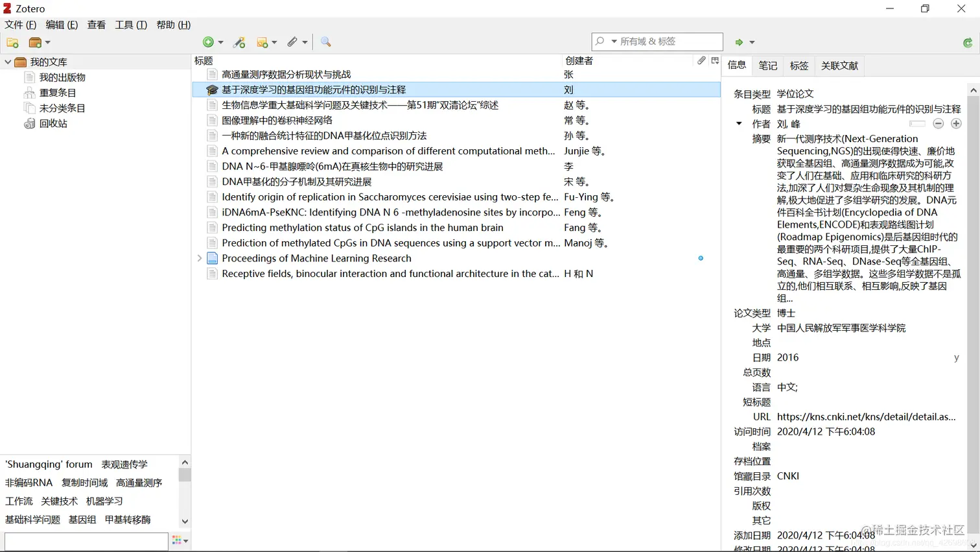Open the New Library dropdown arrow
980x552 pixels.
pyautogui.click(x=48, y=43)
